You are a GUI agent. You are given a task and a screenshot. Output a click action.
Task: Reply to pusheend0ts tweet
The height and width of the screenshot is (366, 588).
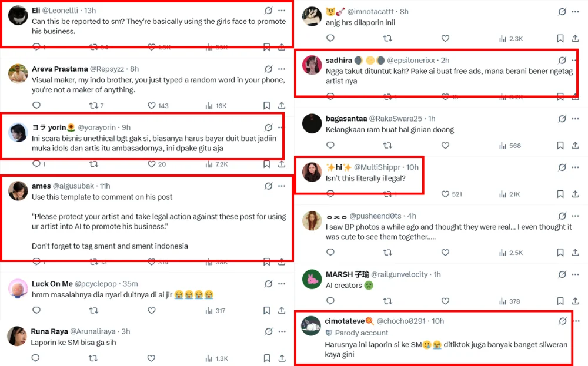click(330, 253)
